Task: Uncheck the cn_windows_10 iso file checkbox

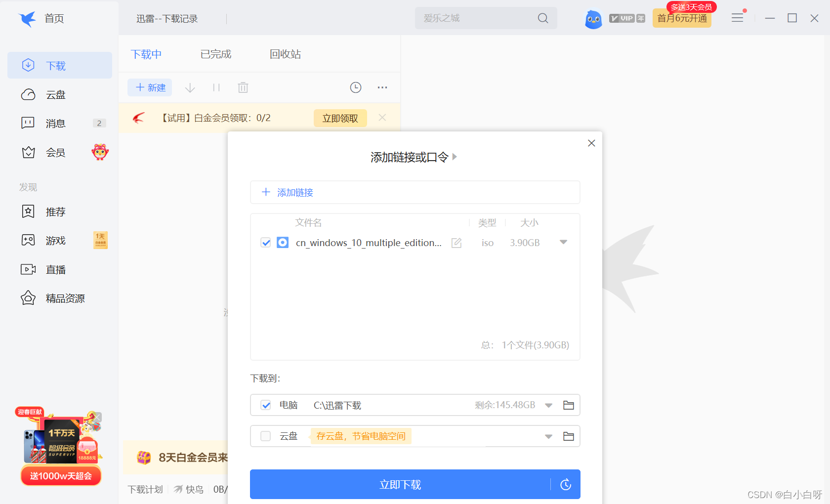Action: (x=266, y=243)
